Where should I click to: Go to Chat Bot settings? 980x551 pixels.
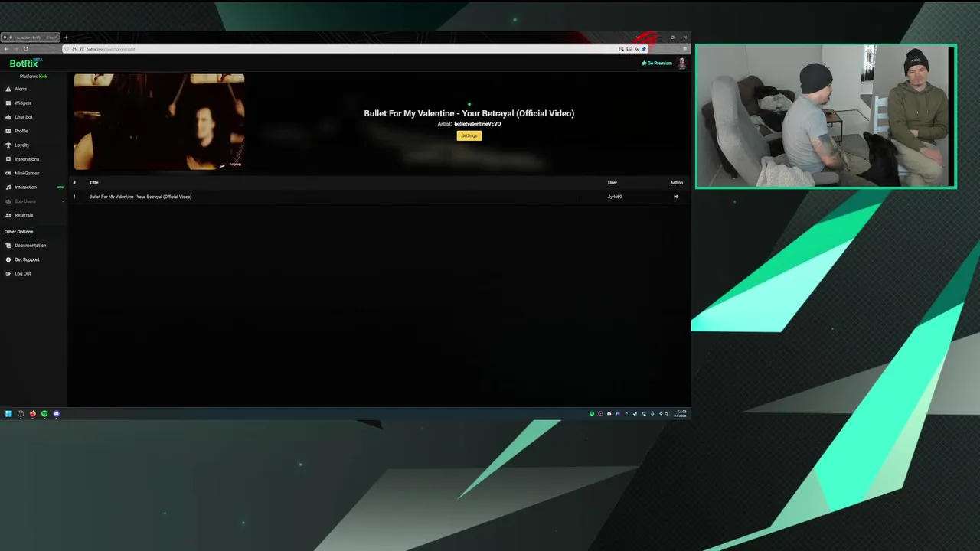(24, 117)
